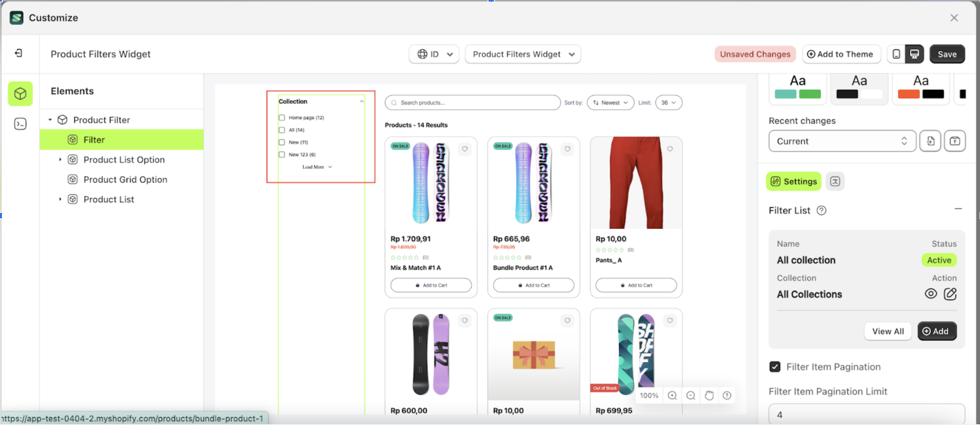Switch to mobile preview icon
The width and height of the screenshot is (980, 425).
(x=896, y=54)
